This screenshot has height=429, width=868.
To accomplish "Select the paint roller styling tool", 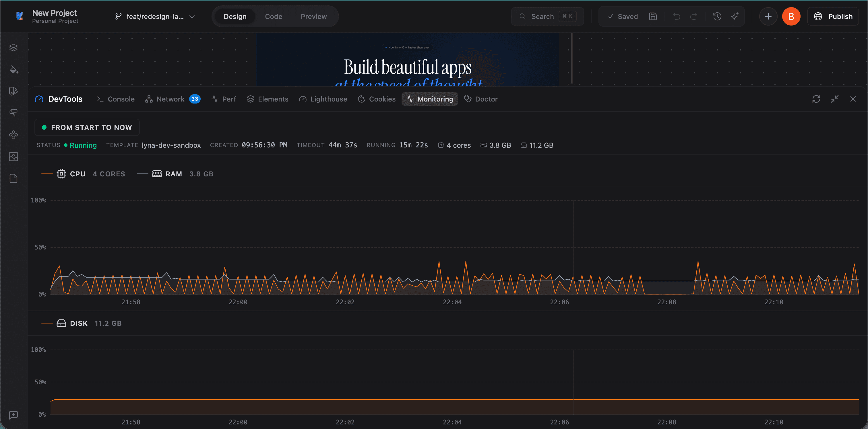I will click(13, 113).
